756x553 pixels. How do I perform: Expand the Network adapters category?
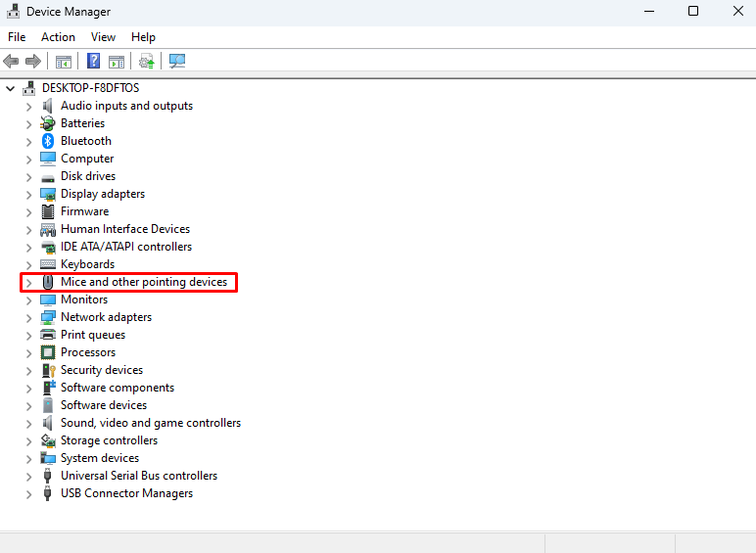[29, 318]
